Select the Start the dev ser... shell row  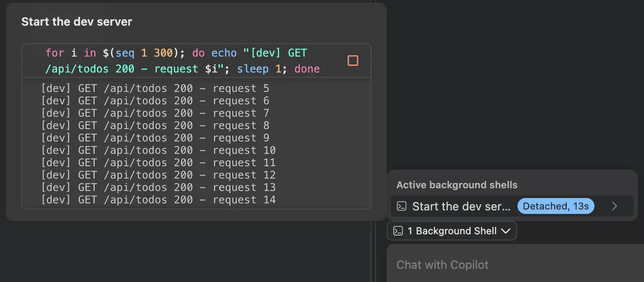pos(512,206)
